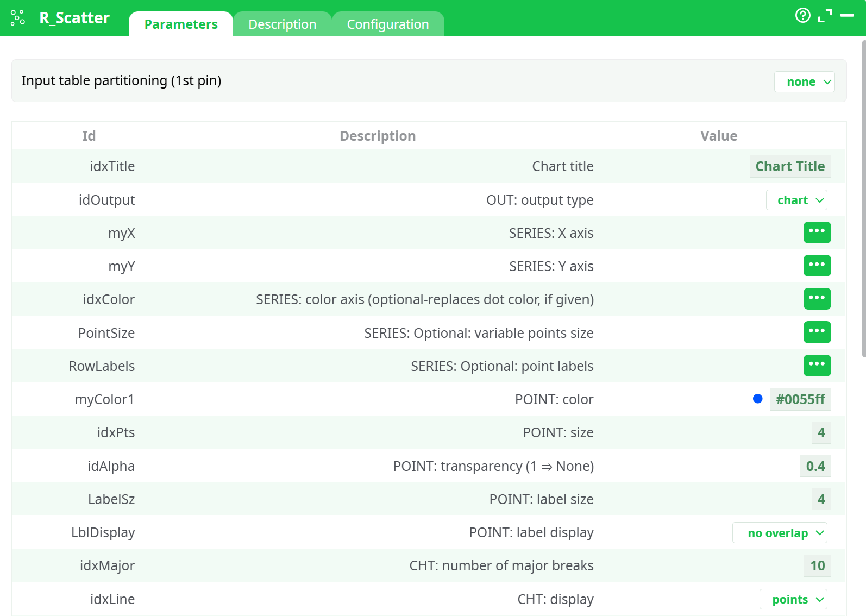Click the R_Scatter scatter plot logo icon
Image resolution: width=866 pixels, height=616 pixels.
[17, 18]
